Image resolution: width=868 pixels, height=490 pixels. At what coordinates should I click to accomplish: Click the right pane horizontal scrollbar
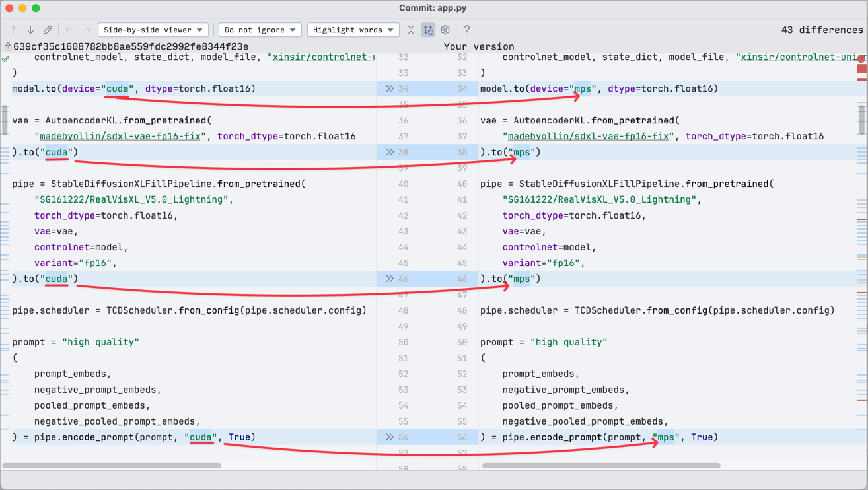coord(601,466)
